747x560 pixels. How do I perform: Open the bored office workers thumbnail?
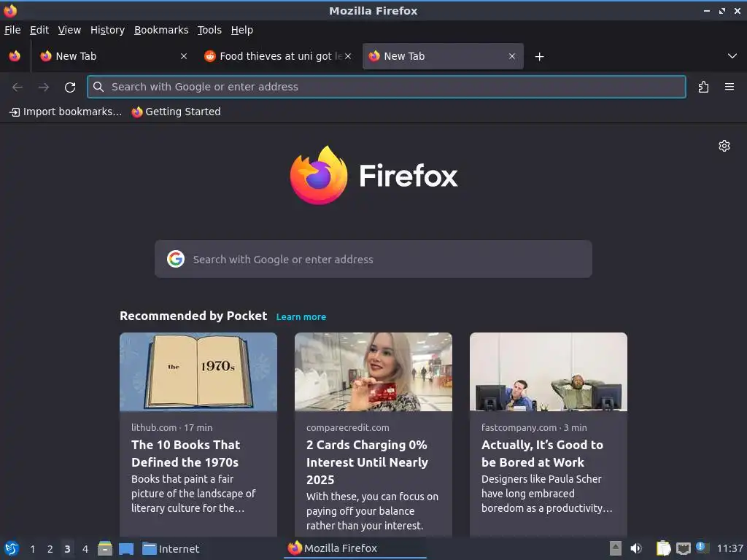549,372
